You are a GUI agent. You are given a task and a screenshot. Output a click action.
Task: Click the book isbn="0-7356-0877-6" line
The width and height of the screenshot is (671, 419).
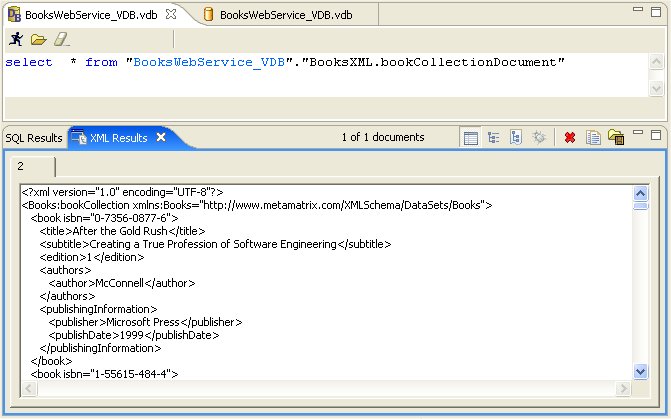point(104,218)
